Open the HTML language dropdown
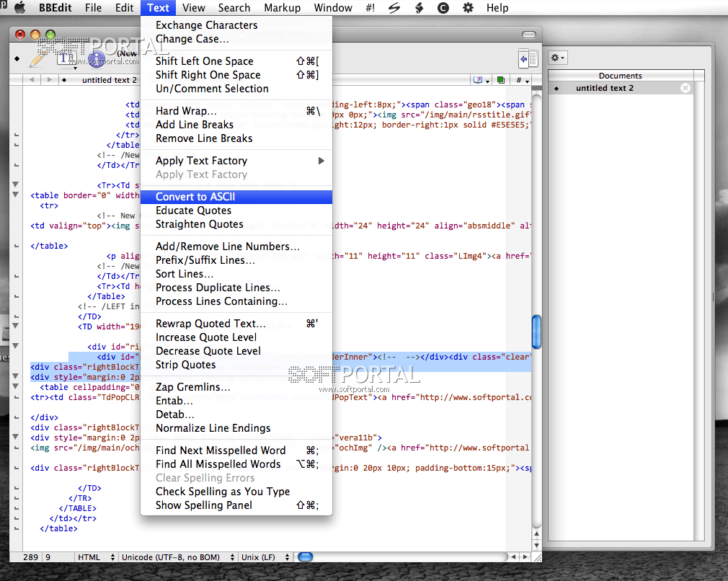This screenshot has width=728, height=581. pos(95,557)
